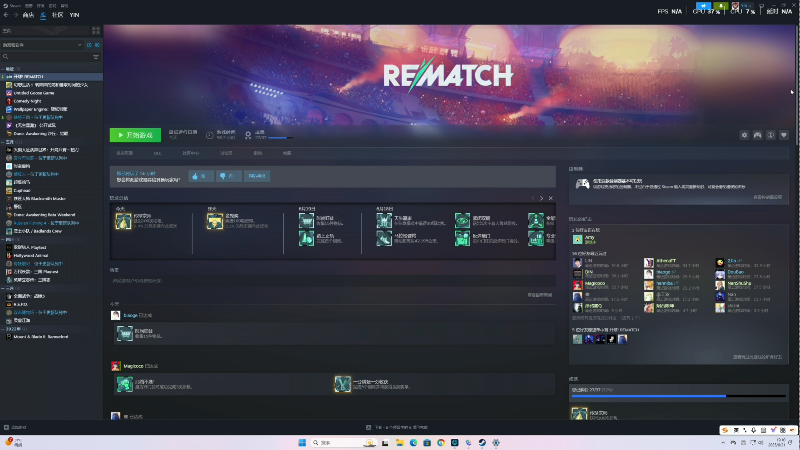Open Google Chrome from the taskbar
This screenshot has height=450, width=800.
(x=441, y=442)
